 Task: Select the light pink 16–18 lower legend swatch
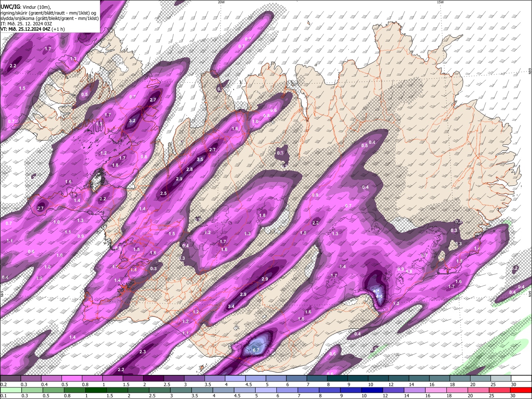click(x=436, y=390)
